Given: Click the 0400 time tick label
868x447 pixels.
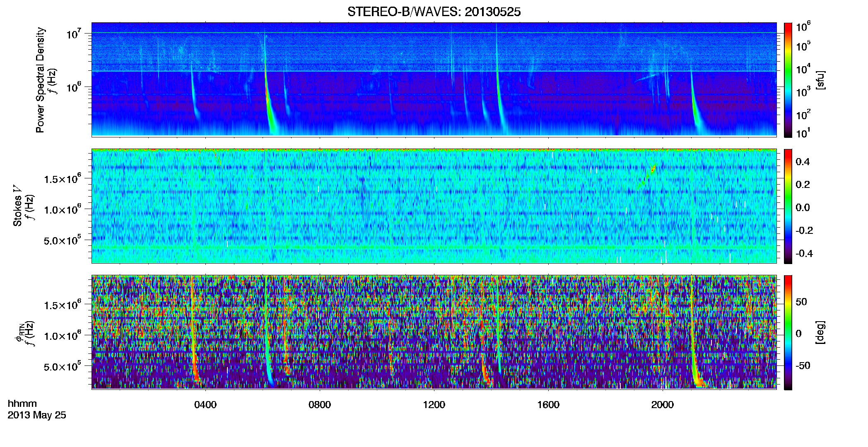Looking at the screenshot, I should (205, 405).
